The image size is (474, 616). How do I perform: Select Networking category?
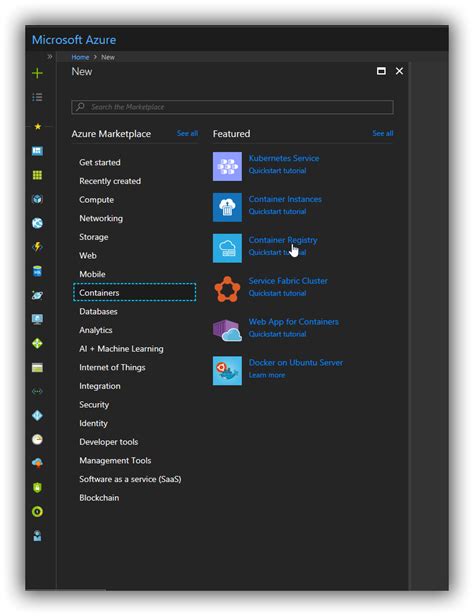tap(101, 218)
